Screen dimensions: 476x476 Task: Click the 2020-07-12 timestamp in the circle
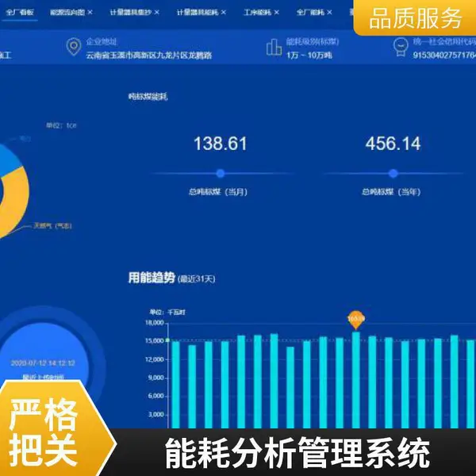(x=43, y=363)
